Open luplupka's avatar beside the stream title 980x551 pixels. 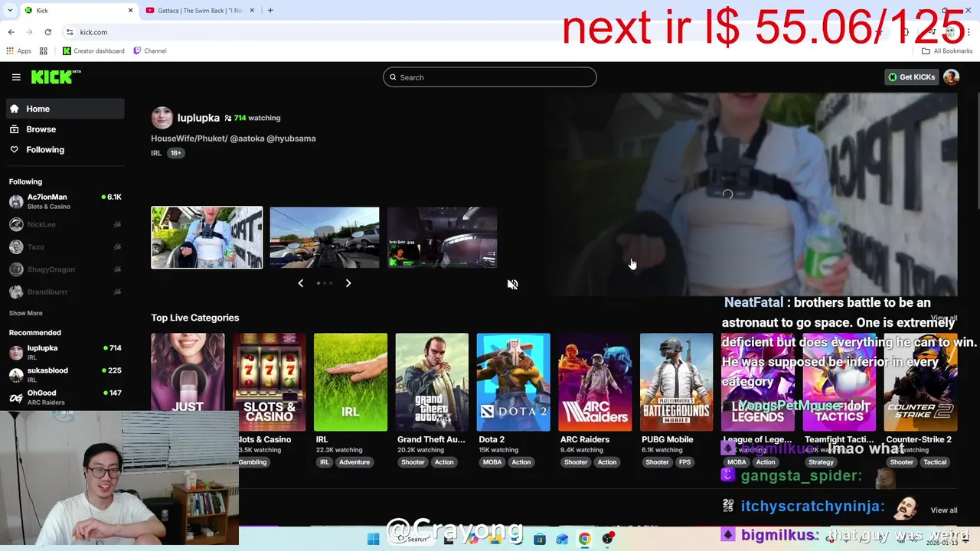(x=162, y=118)
